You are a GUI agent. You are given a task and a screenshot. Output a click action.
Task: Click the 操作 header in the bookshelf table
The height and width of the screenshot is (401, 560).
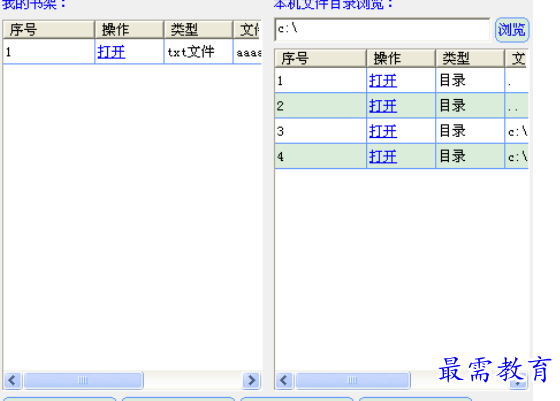pyautogui.click(x=129, y=30)
